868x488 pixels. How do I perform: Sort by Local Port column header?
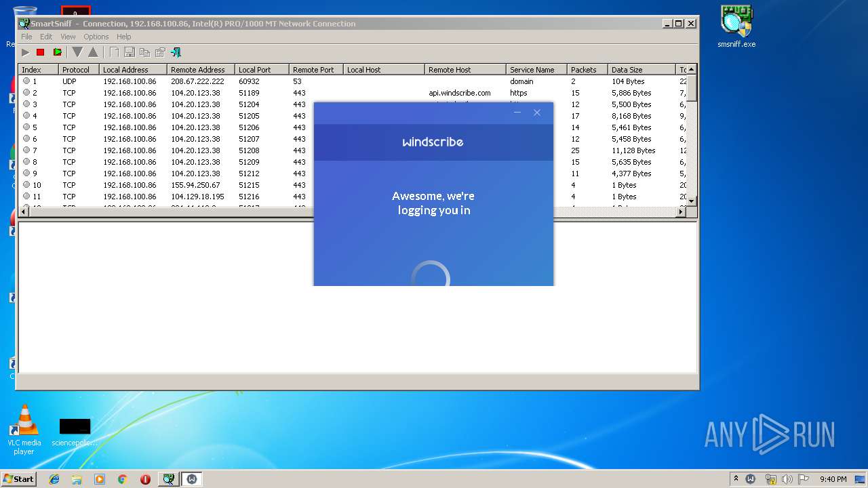click(262, 70)
